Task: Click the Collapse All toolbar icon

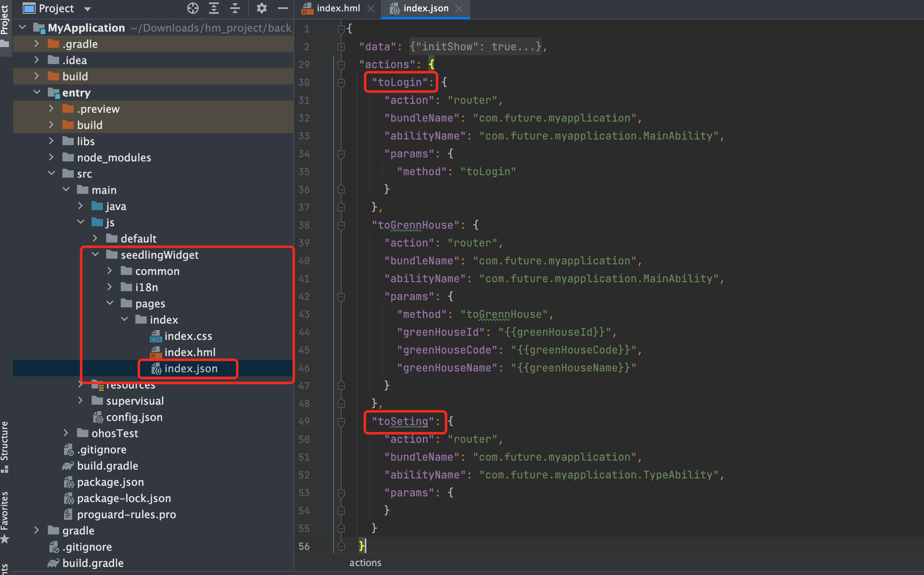Action: (235, 8)
